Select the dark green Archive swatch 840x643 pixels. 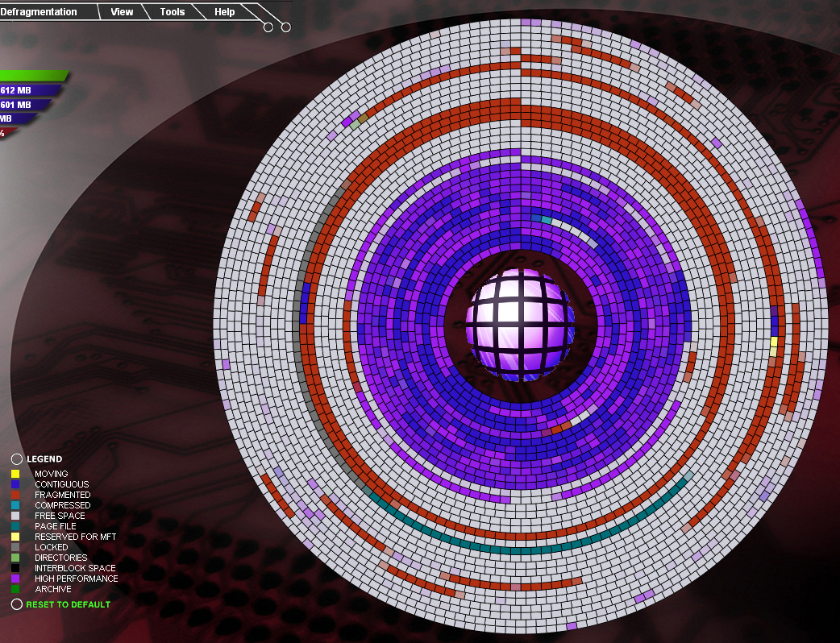click(x=15, y=589)
